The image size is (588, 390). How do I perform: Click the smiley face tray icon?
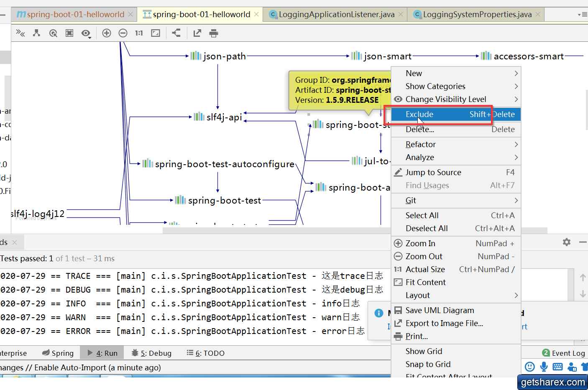tap(530, 367)
